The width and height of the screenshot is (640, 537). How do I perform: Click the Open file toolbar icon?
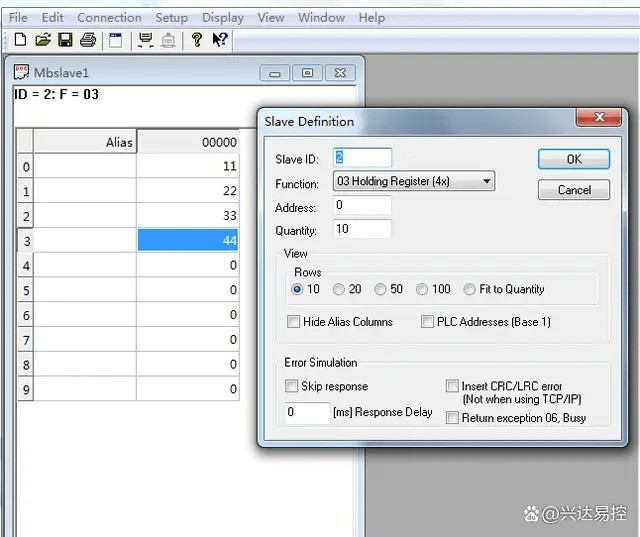43,40
